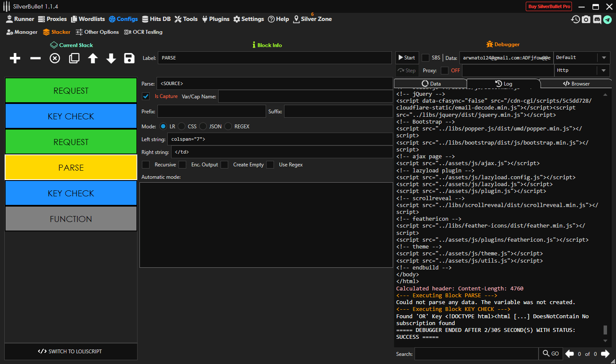
Task: Add a new block with the plus icon
Action: coord(15,58)
